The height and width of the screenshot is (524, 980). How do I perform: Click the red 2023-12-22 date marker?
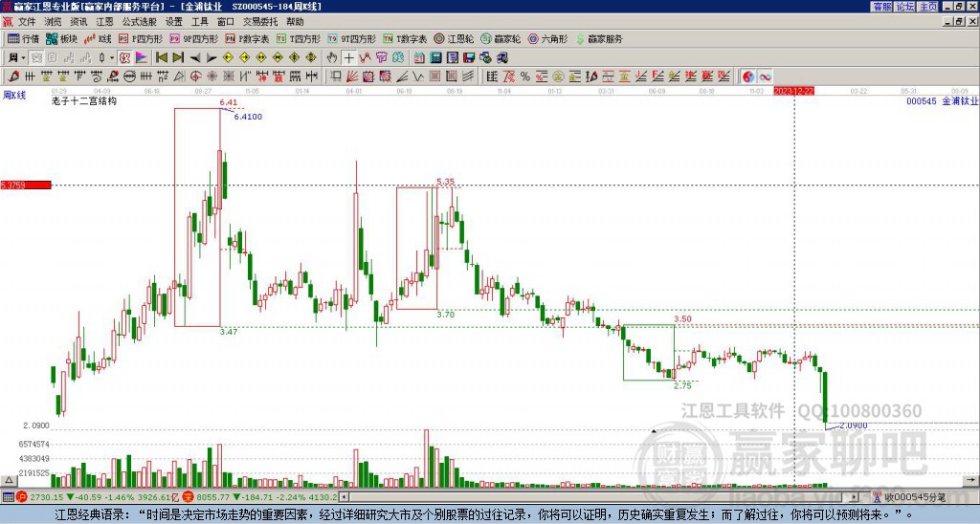[x=793, y=91]
